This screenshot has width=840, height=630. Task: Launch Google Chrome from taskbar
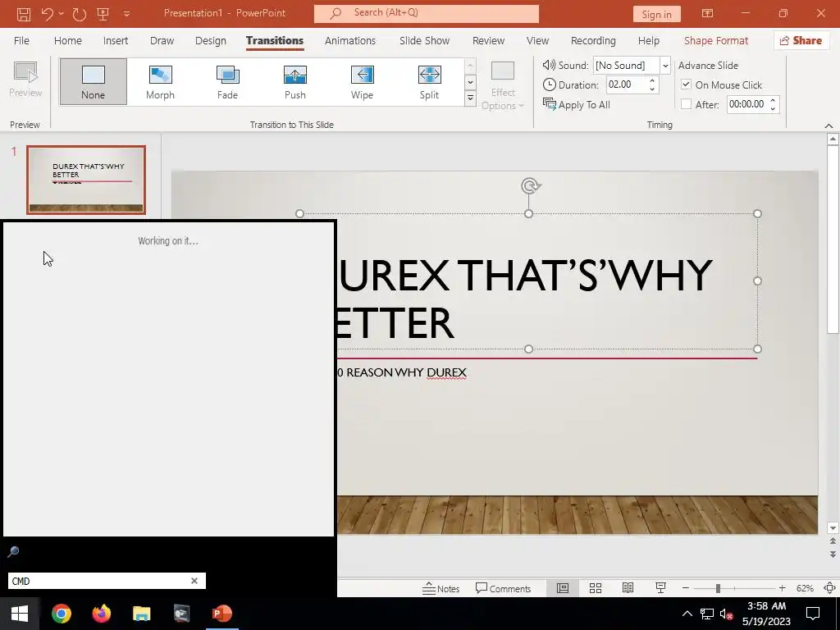tap(61, 614)
